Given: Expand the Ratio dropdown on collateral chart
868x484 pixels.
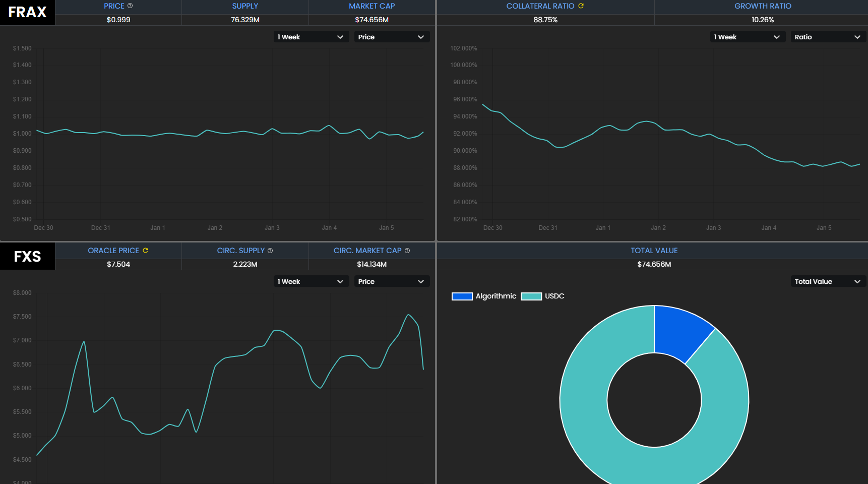Looking at the screenshot, I should point(828,37).
